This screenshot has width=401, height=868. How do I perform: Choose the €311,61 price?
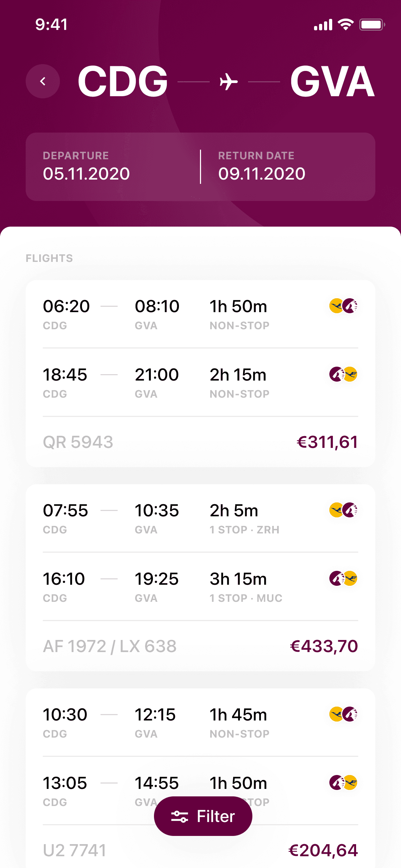(327, 442)
